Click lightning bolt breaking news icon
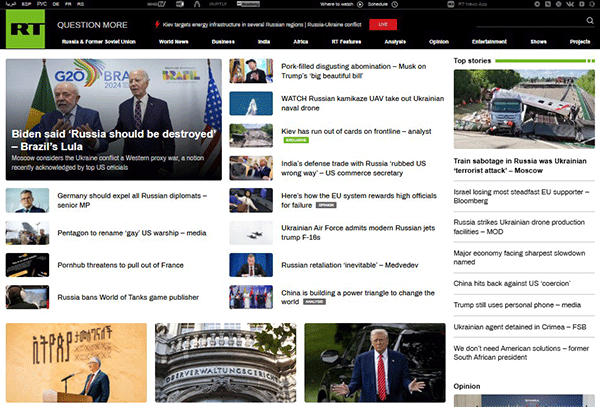Image resolution: width=600 pixels, height=407 pixels. 157,24
